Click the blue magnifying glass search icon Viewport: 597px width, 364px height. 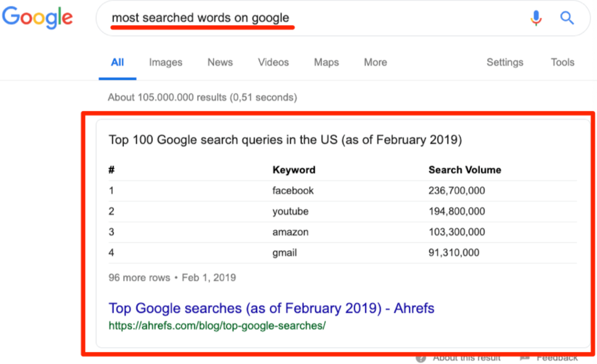567,18
